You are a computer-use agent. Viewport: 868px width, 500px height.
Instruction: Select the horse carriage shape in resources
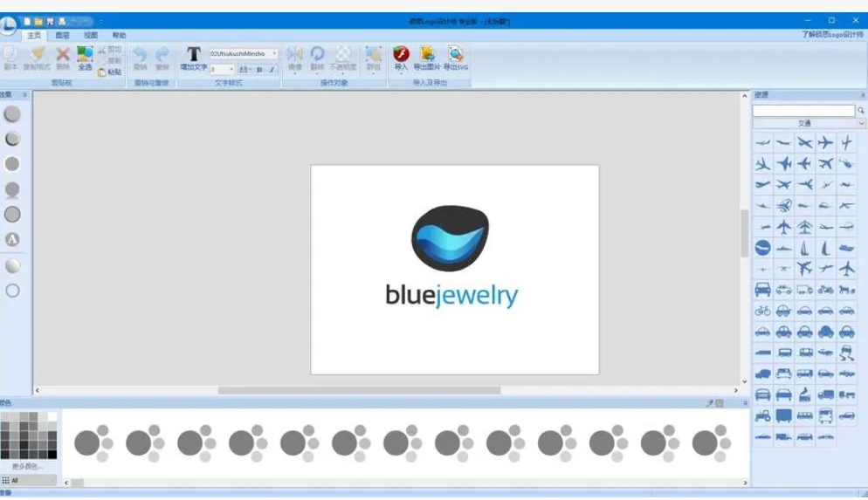[x=846, y=290]
